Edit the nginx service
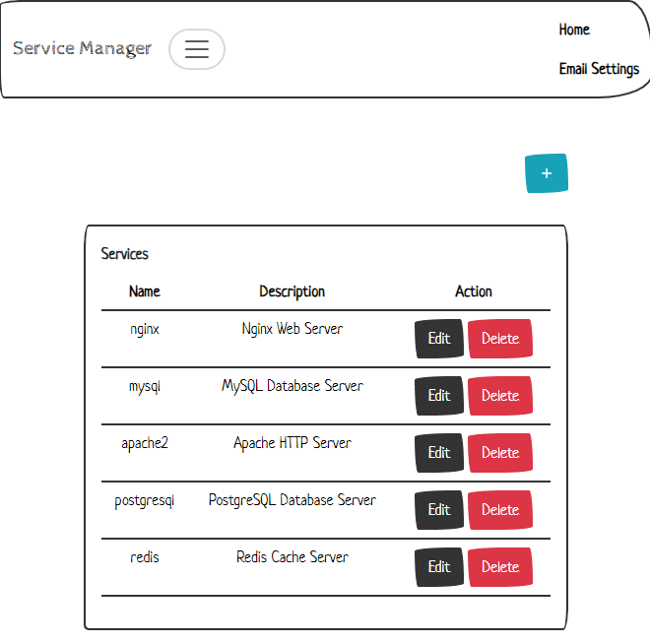This screenshot has width=650, height=644. [439, 339]
